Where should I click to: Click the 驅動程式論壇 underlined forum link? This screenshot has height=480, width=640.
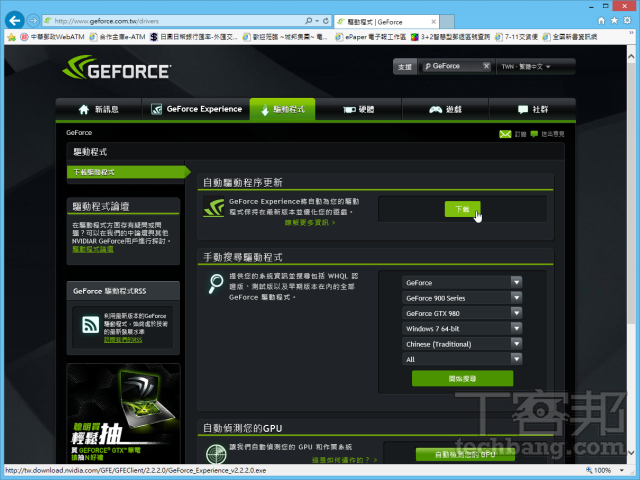[93, 249]
